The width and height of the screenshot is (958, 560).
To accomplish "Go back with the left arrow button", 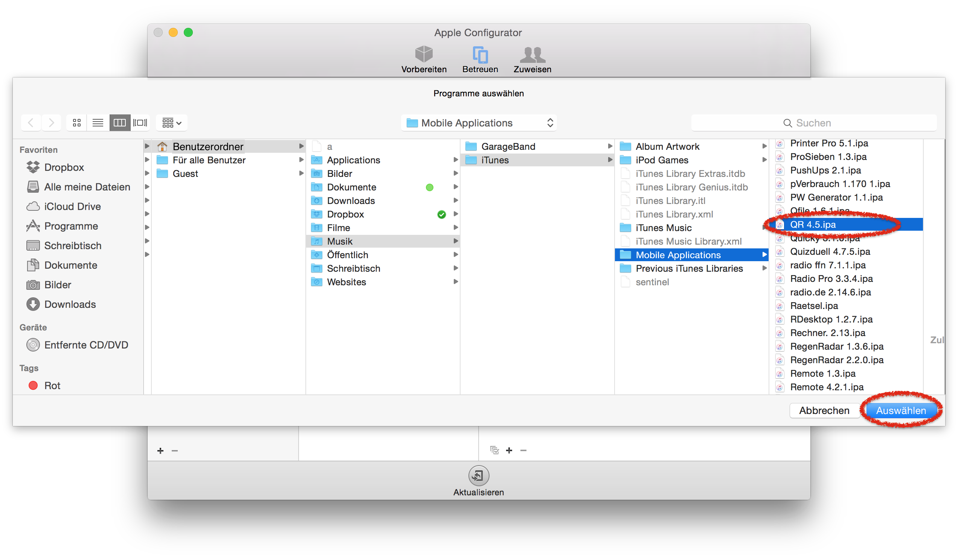I will pos(31,123).
